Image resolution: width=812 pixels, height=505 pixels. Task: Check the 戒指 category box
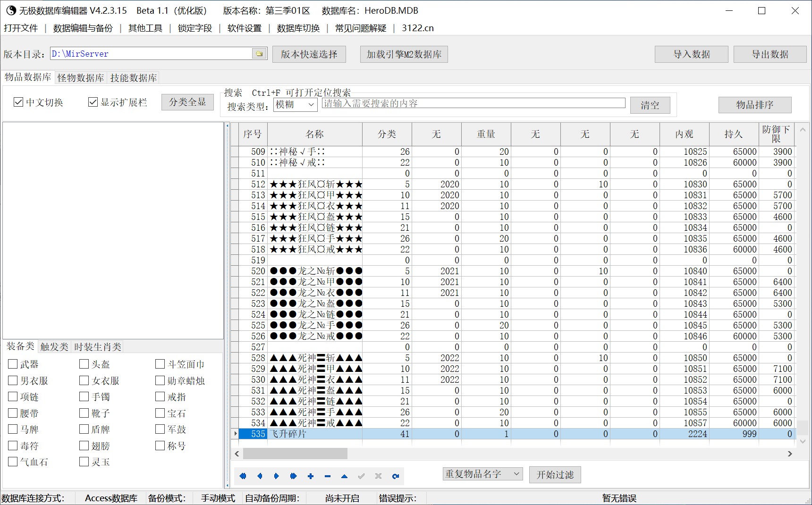point(160,396)
